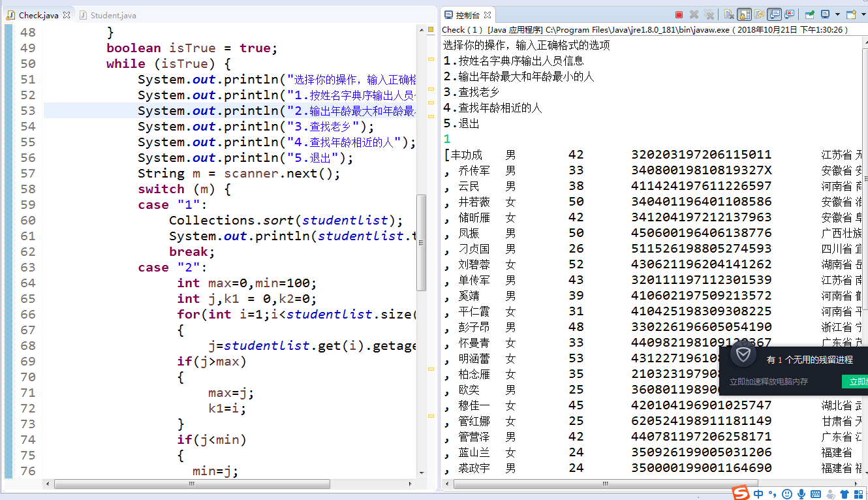Click the Sogou input method S icon

[x=739, y=493]
